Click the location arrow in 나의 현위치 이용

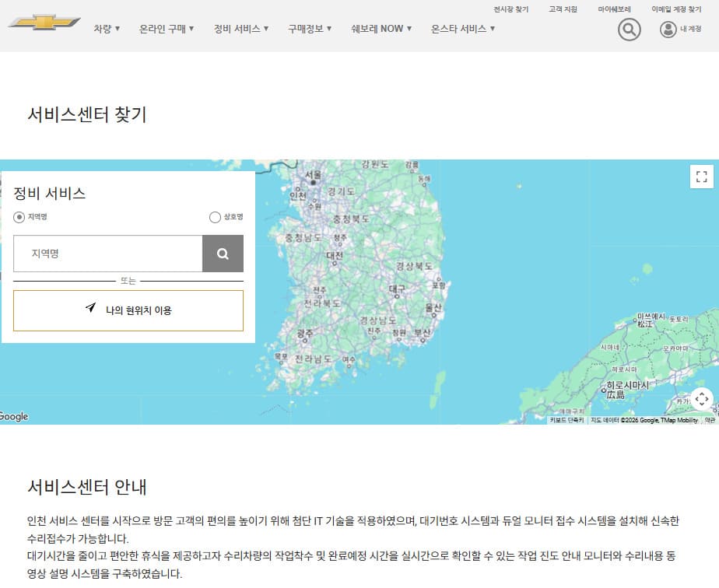pyautogui.click(x=91, y=307)
